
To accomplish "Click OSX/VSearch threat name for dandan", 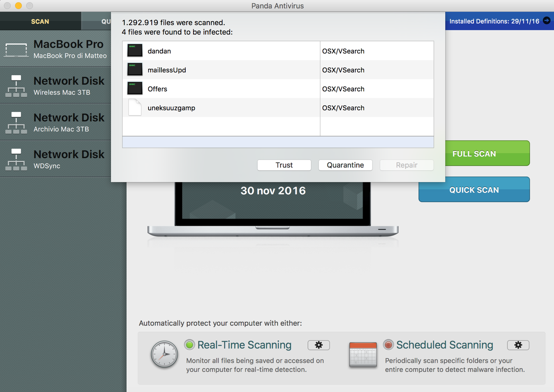I will pyautogui.click(x=343, y=51).
